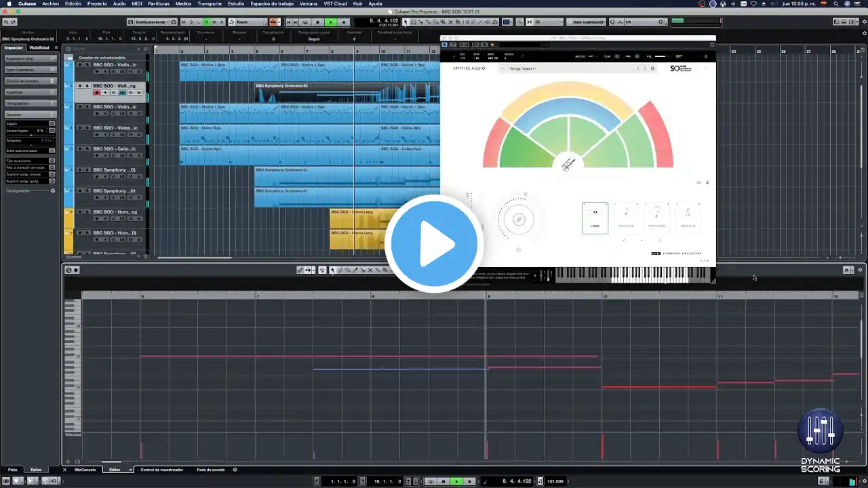Mute the BBC SOD Cello track

[79, 149]
